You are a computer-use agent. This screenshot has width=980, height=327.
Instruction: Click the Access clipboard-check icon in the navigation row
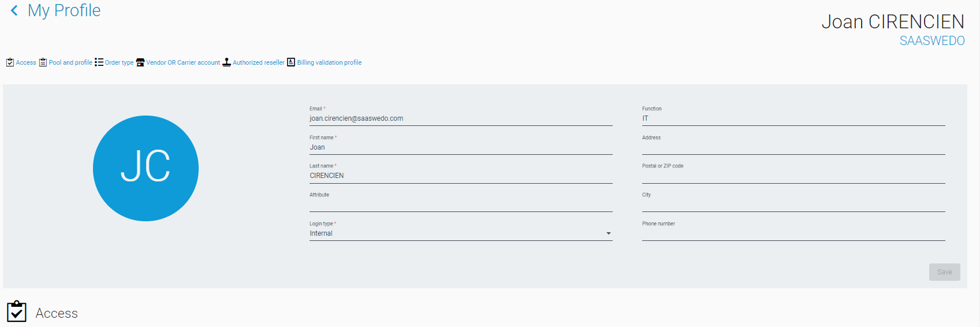(10, 62)
